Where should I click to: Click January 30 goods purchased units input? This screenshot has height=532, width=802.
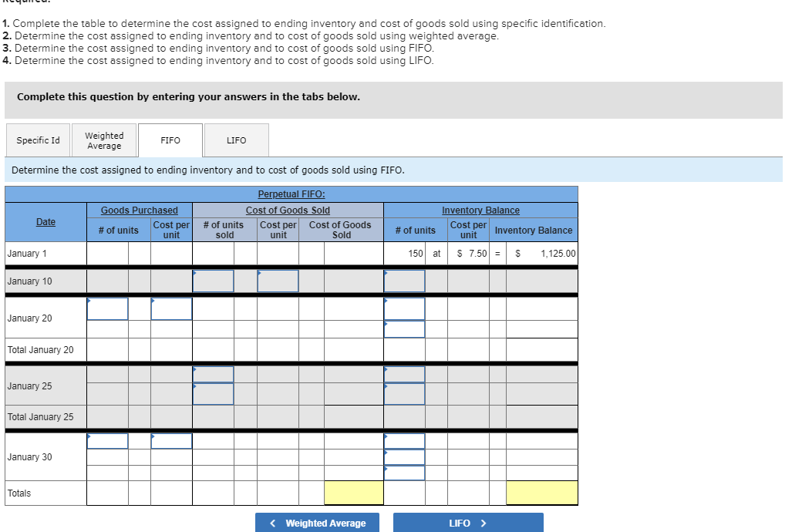tap(107, 440)
